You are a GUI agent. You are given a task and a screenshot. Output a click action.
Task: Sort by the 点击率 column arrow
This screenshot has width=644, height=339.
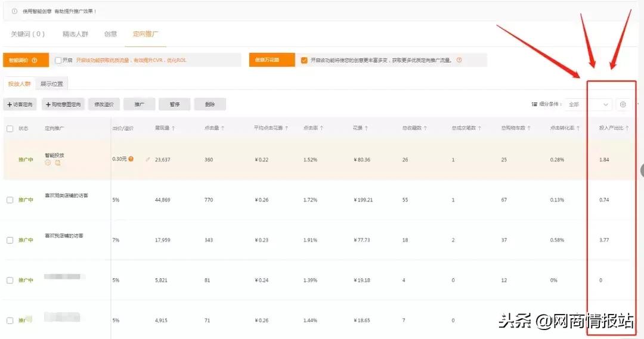tap(321, 129)
